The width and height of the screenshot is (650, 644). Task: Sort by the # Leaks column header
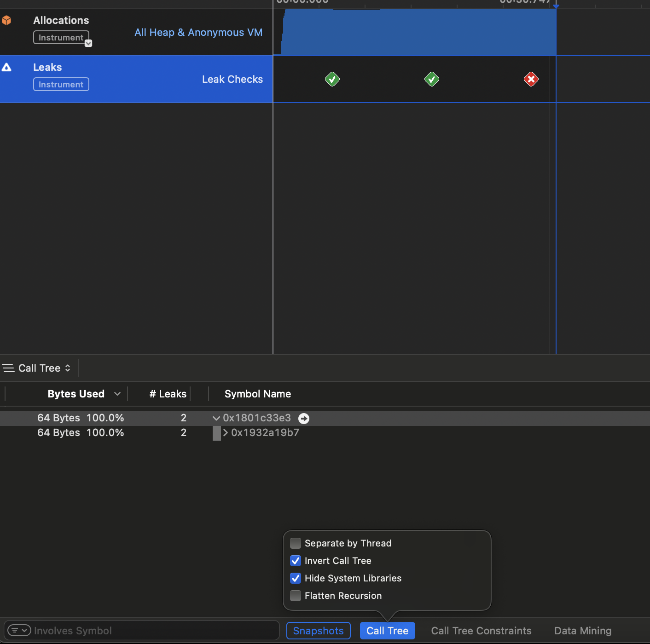[168, 394]
